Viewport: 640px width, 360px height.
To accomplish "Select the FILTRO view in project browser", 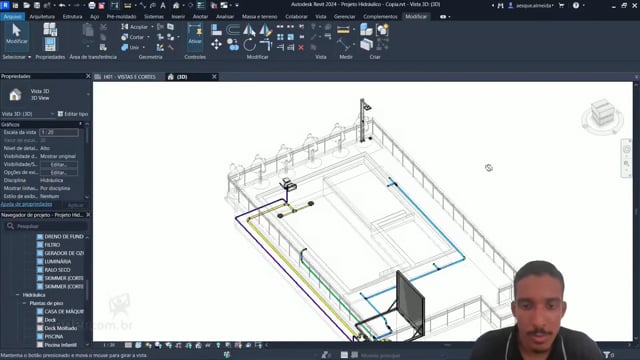I will (x=52, y=245).
